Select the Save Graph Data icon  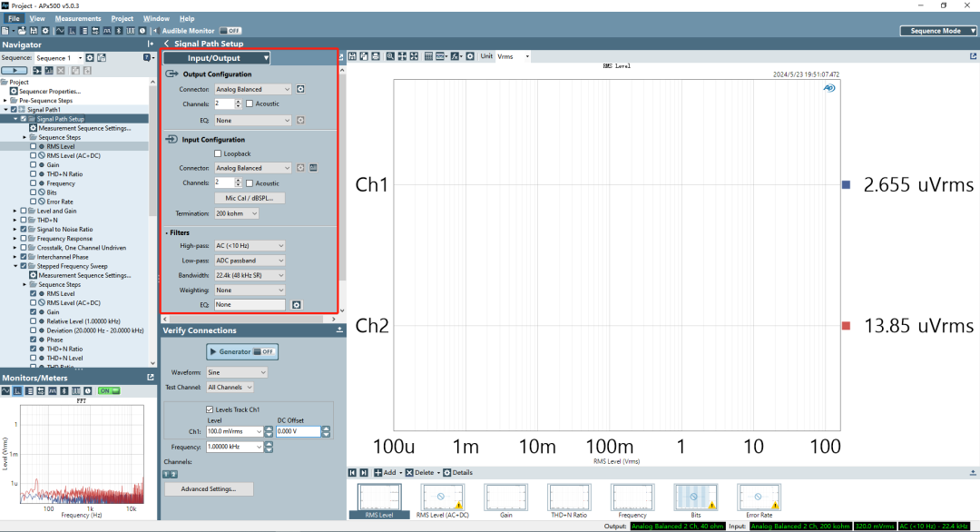352,56
